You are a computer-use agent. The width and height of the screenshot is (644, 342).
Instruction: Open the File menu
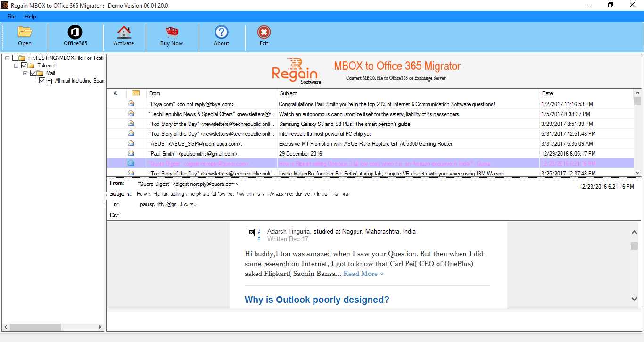pos(11,17)
